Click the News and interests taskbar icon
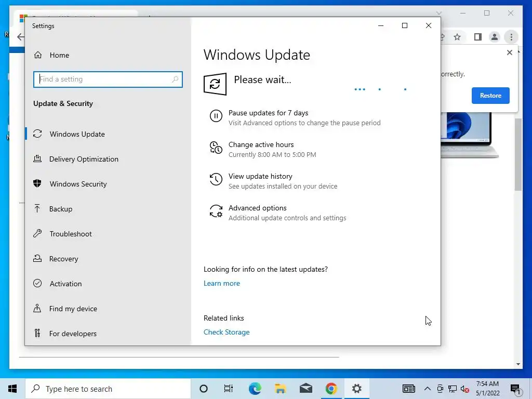 [x=408, y=389]
